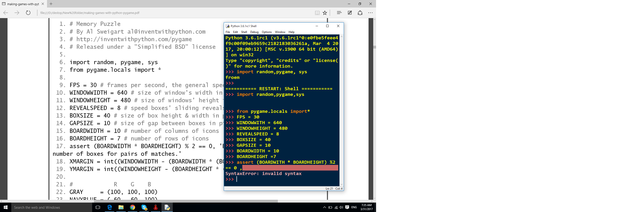Open Google Chrome from the taskbar
644x212 pixels.
click(x=133, y=207)
